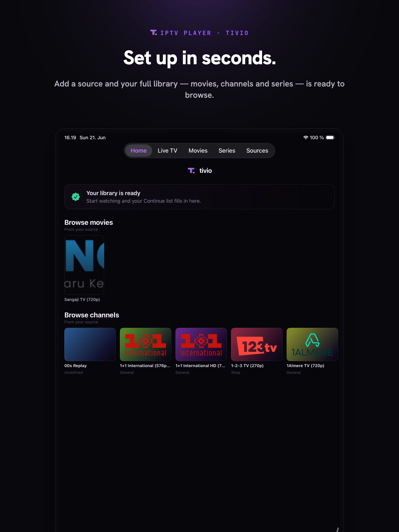
Task: Open the 1Almere TV (720p) channel thumbnail
Action: 312,344
